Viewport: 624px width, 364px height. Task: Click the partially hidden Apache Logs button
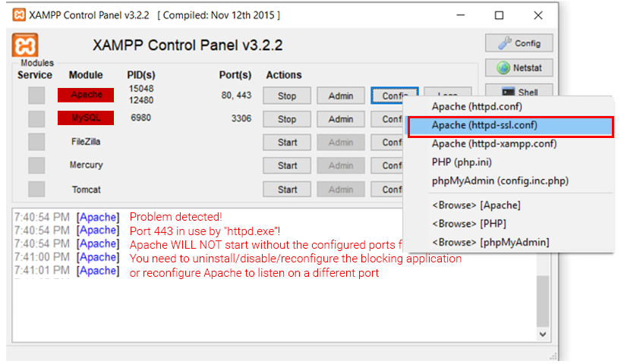[448, 92]
